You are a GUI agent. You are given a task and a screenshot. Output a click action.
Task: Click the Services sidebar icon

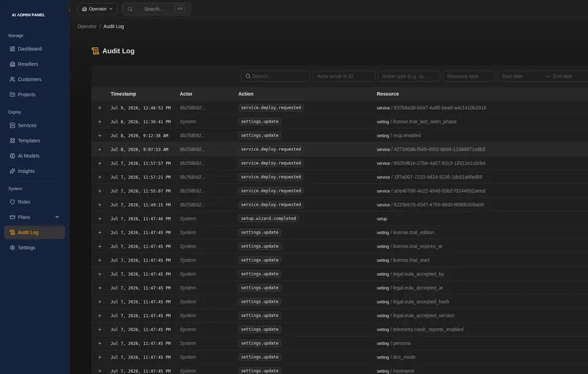(x=12, y=126)
